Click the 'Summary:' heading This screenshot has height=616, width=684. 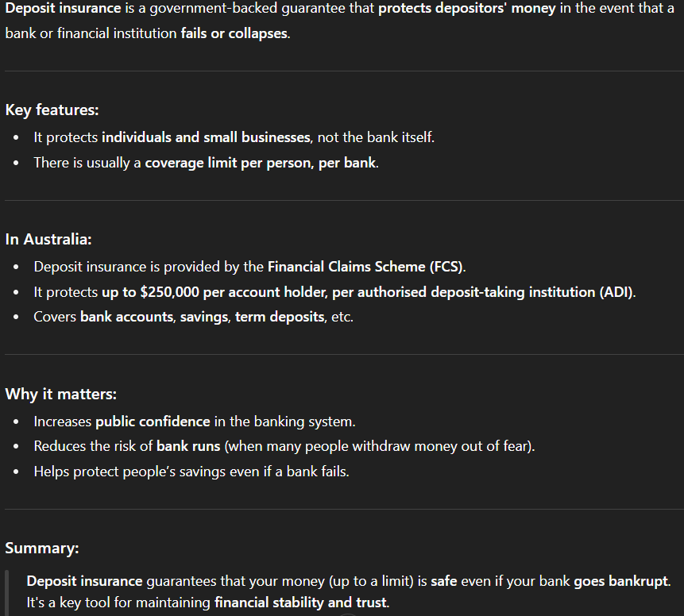[42, 548]
